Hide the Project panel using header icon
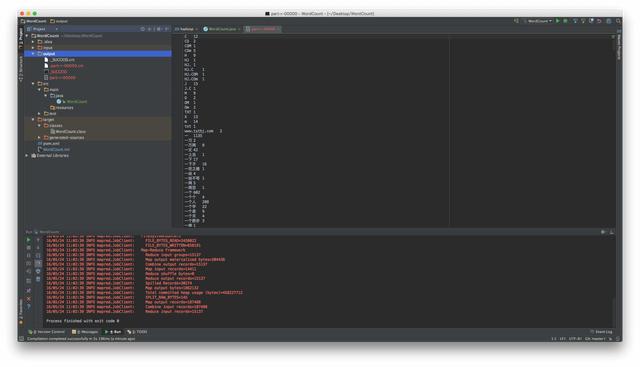This screenshot has height=367, width=640. tap(167, 29)
